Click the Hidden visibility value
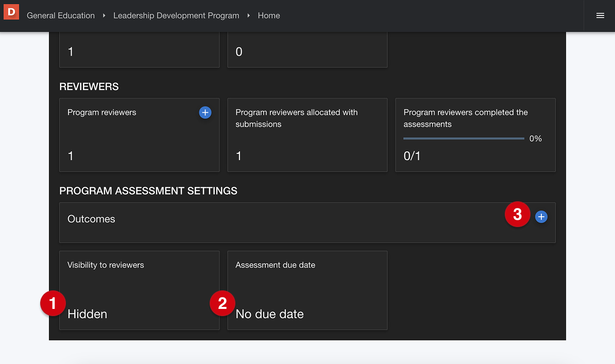This screenshot has width=615, height=364. coord(87,314)
